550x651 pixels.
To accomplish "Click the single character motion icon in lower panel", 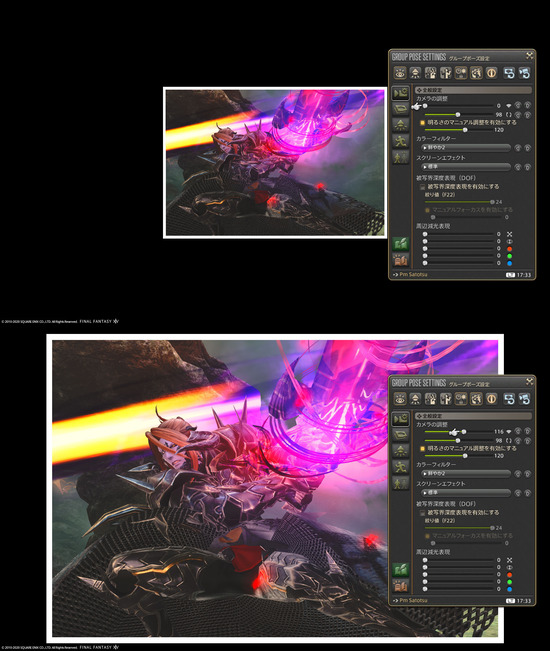I will 446,399.
